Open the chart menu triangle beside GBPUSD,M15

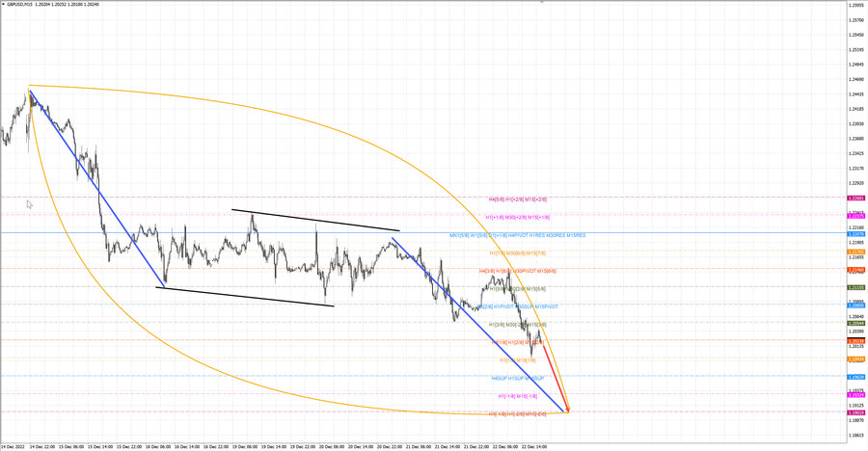pyautogui.click(x=3, y=4)
